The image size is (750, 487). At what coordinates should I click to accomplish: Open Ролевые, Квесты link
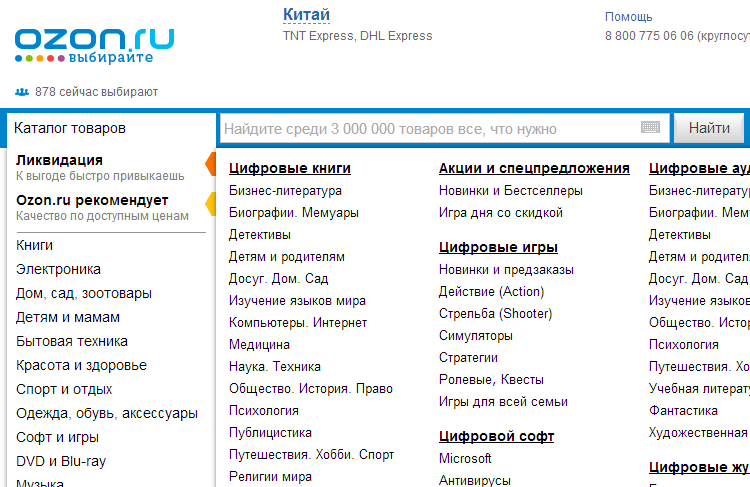(x=491, y=379)
